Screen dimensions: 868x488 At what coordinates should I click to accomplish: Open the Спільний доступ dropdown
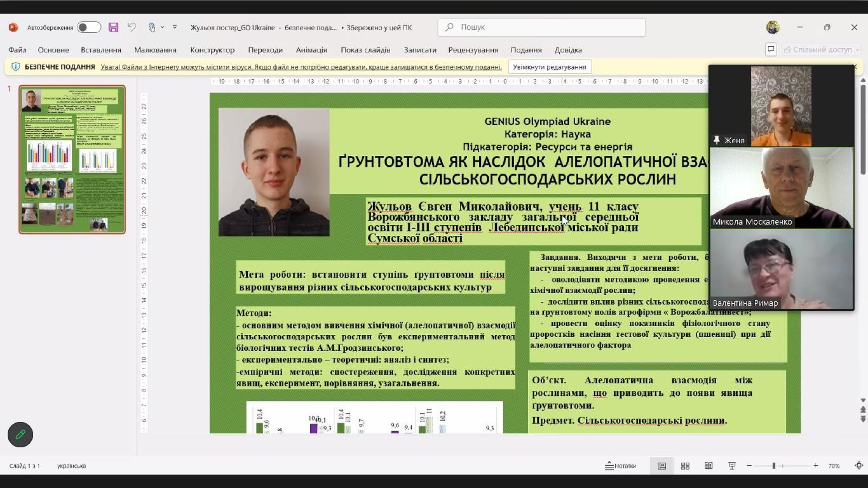[821, 49]
